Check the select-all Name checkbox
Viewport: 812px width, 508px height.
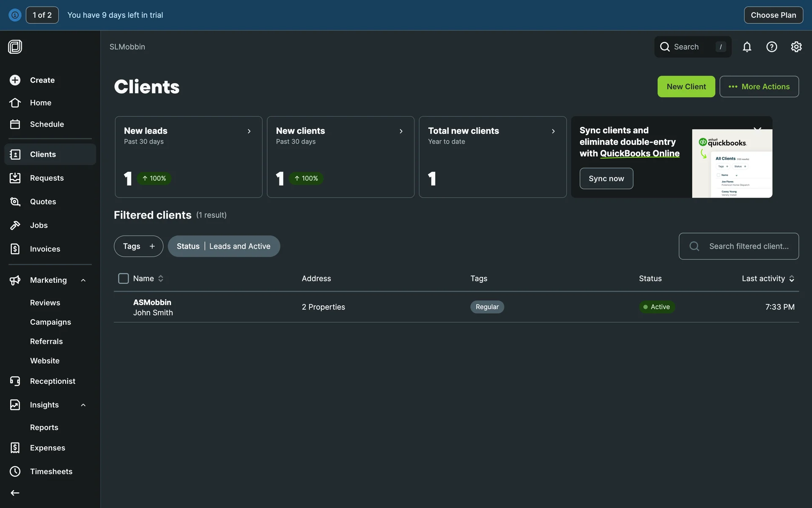(x=123, y=279)
